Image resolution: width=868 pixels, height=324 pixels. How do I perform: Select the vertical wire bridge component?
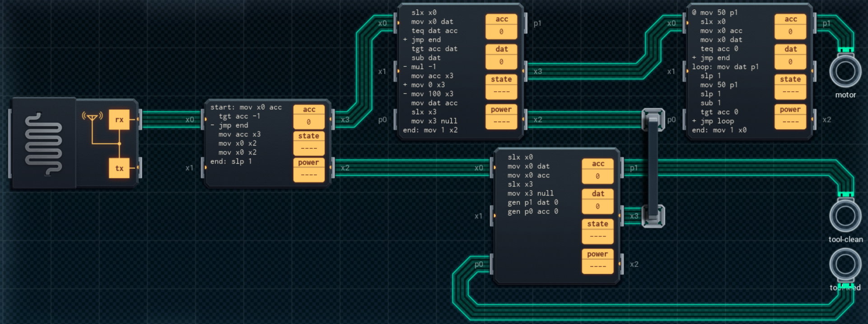(x=653, y=168)
